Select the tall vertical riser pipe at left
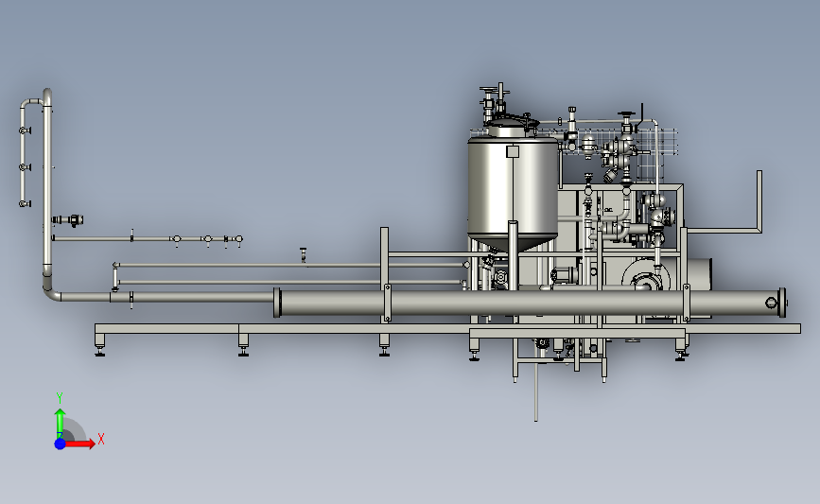Screen dimensions: 820x504 point(47,183)
